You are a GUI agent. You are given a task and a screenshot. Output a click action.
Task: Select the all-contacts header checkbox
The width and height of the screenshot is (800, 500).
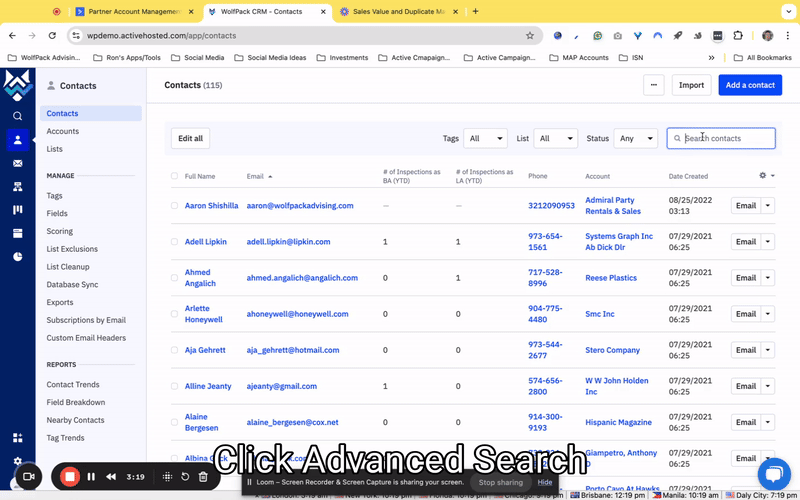tap(174, 176)
